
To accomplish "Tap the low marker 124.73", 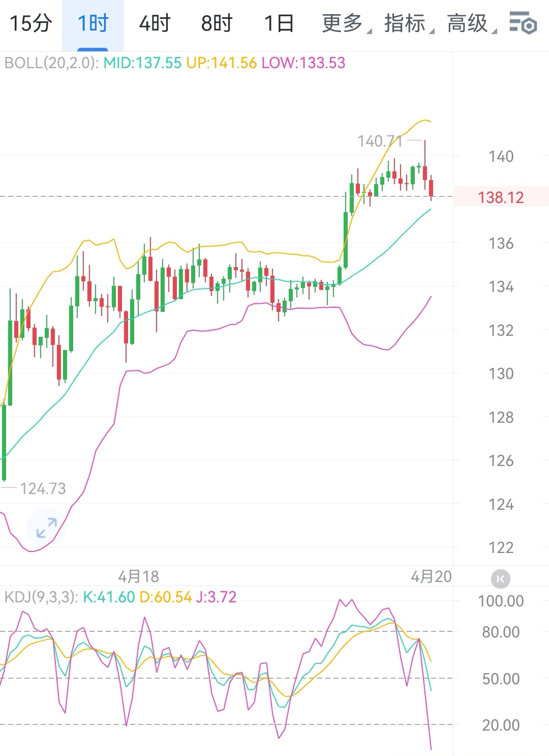I will (43, 489).
